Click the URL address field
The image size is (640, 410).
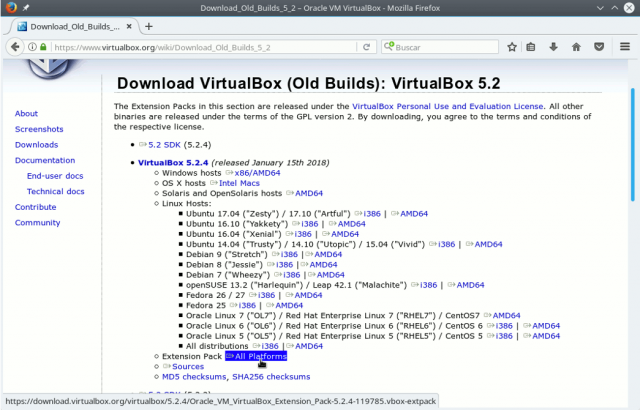click(x=204, y=47)
